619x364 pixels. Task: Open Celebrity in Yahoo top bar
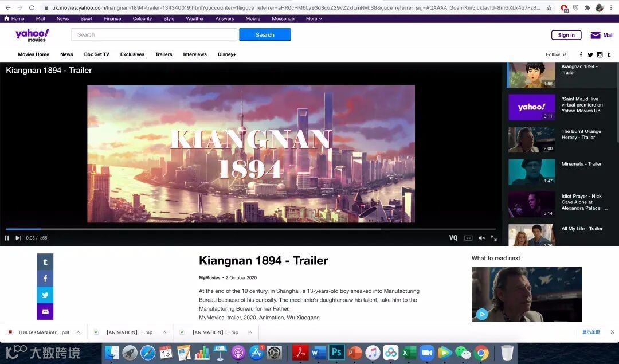(x=142, y=18)
